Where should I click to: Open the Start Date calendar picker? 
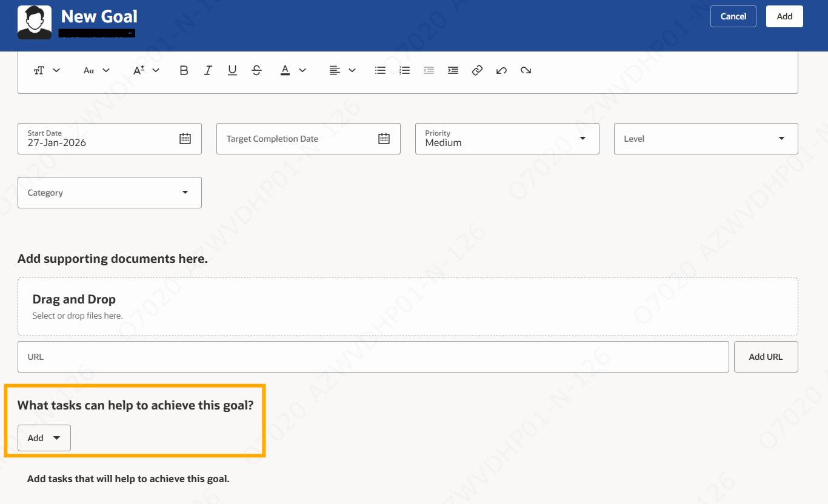pos(185,139)
